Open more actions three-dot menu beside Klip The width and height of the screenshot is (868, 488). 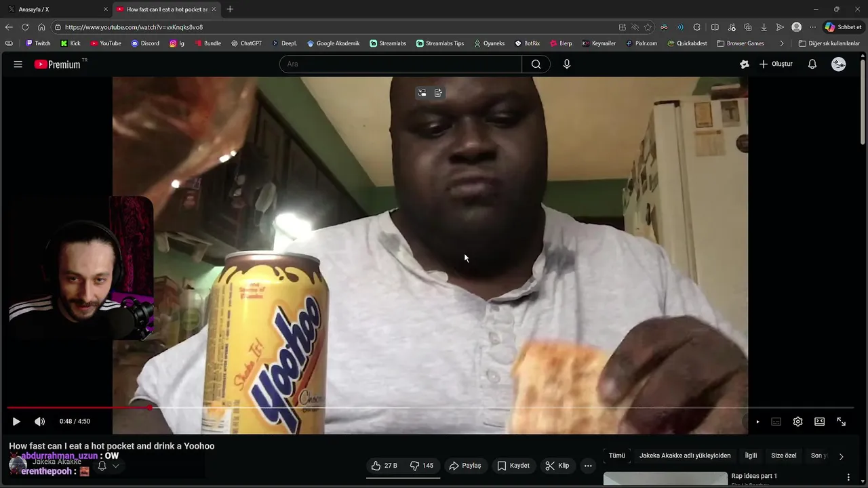(588, 466)
